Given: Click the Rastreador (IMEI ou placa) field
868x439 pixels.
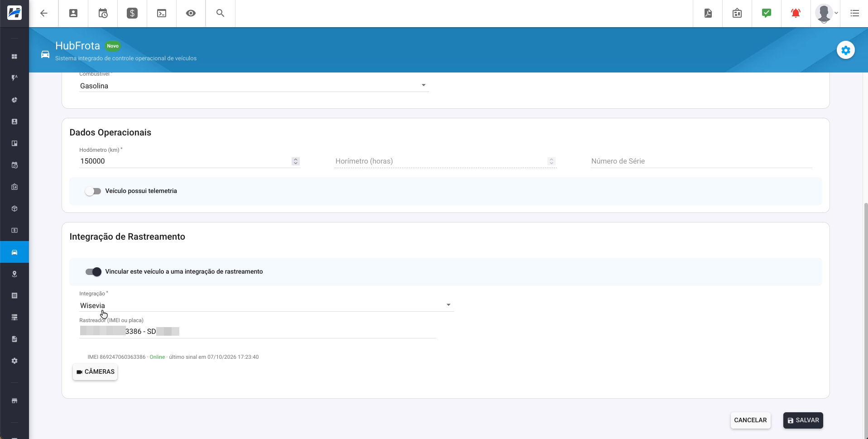Looking at the screenshot, I should (257, 332).
